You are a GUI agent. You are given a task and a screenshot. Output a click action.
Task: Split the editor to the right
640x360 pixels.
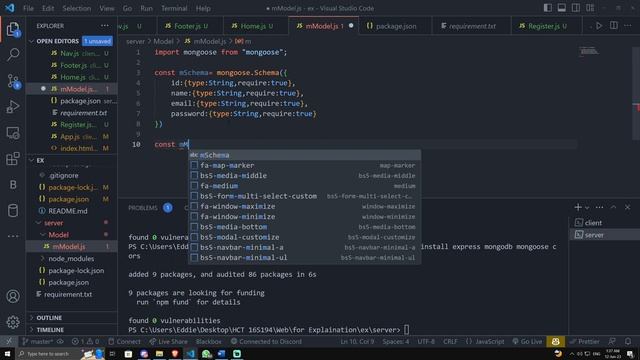pyautogui.click(x=613, y=26)
